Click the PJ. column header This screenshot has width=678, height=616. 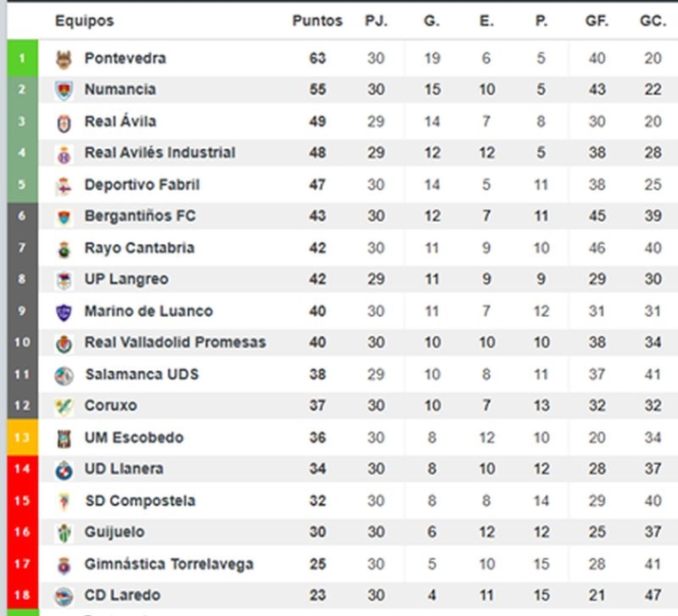[376, 21]
